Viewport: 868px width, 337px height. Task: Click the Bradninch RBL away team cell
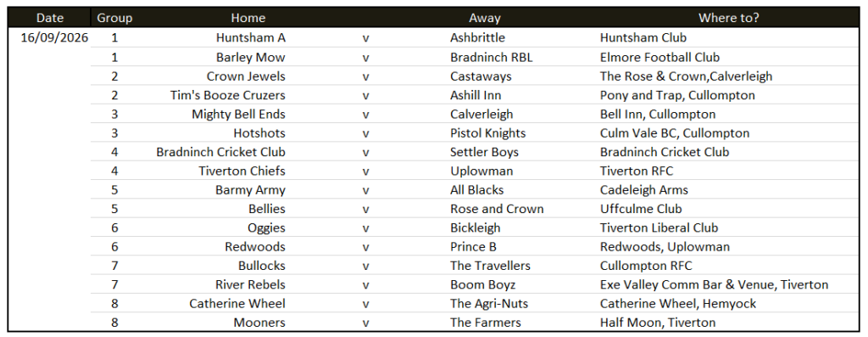tap(492, 57)
